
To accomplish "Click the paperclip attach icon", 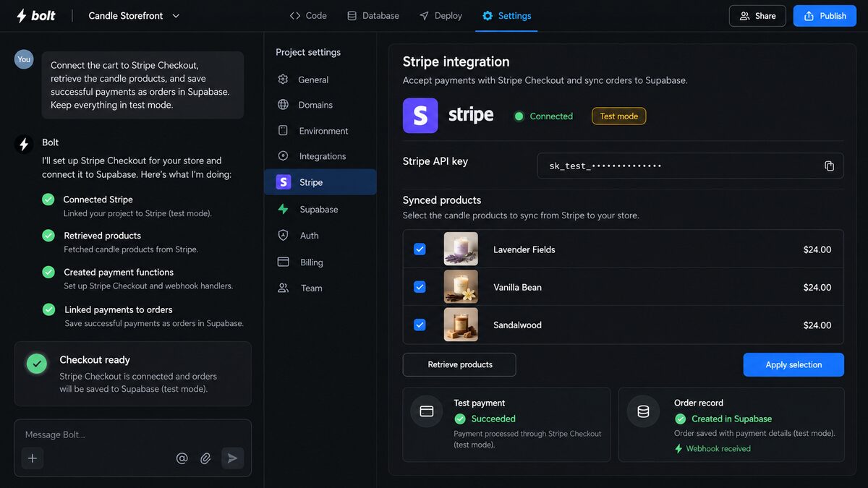I will (x=205, y=458).
